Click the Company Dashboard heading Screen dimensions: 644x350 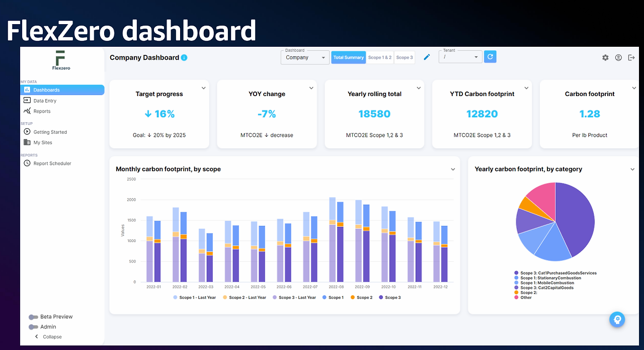(x=144, y=58)
